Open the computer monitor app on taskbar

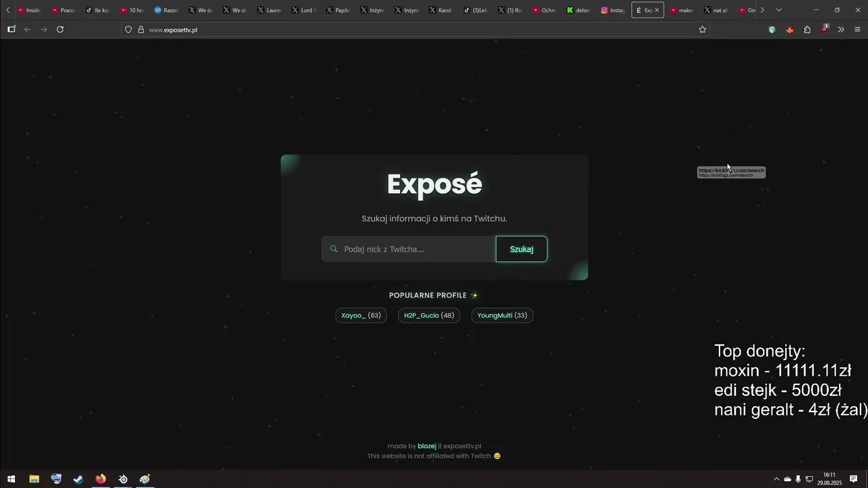[56, 479]
